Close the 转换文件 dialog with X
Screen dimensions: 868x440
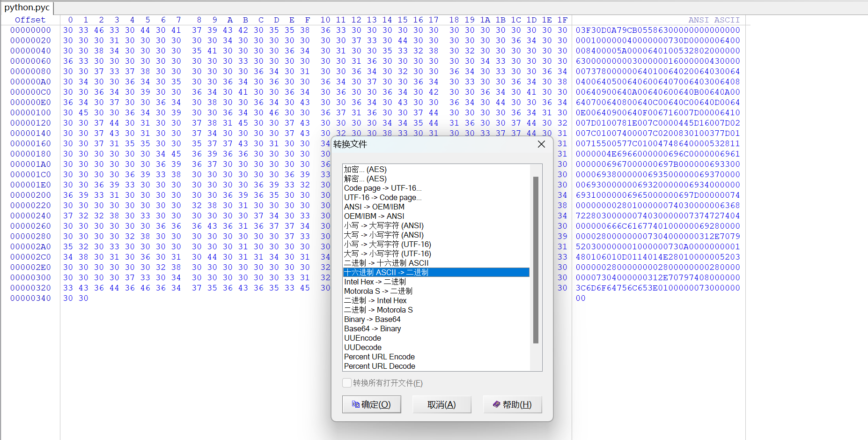(x=541, y=144)
